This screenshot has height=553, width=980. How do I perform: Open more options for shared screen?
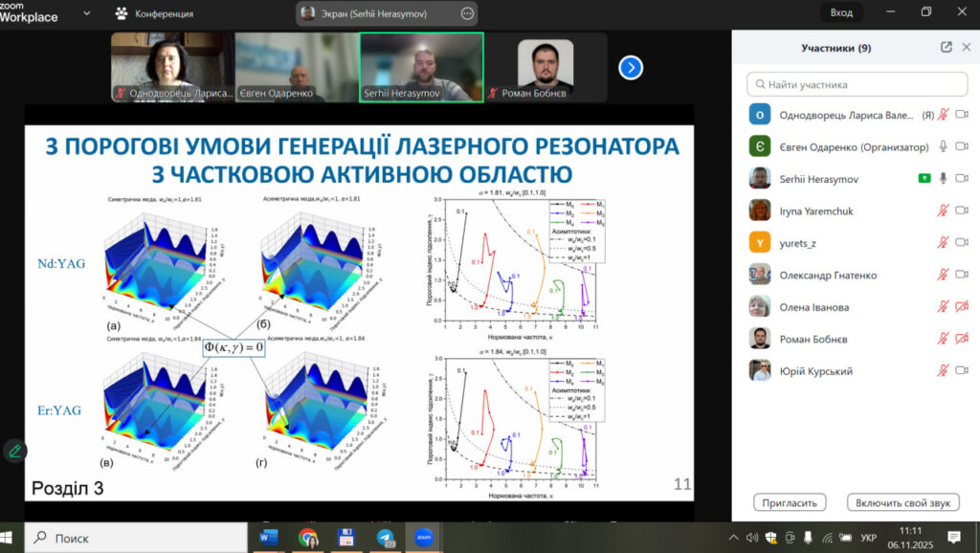click(467, 13)
